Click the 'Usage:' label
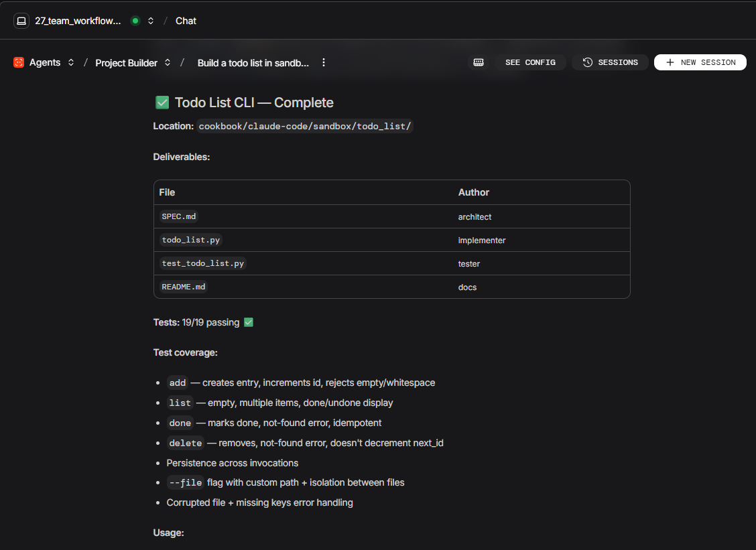The width and height of the screenshot is (756, 550). [x=168, y=533]
